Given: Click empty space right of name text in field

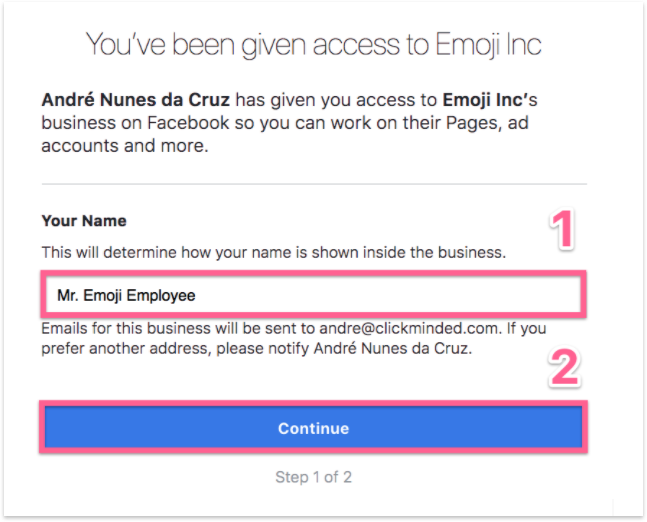Looking at the screenshot, I should point(400,296).
